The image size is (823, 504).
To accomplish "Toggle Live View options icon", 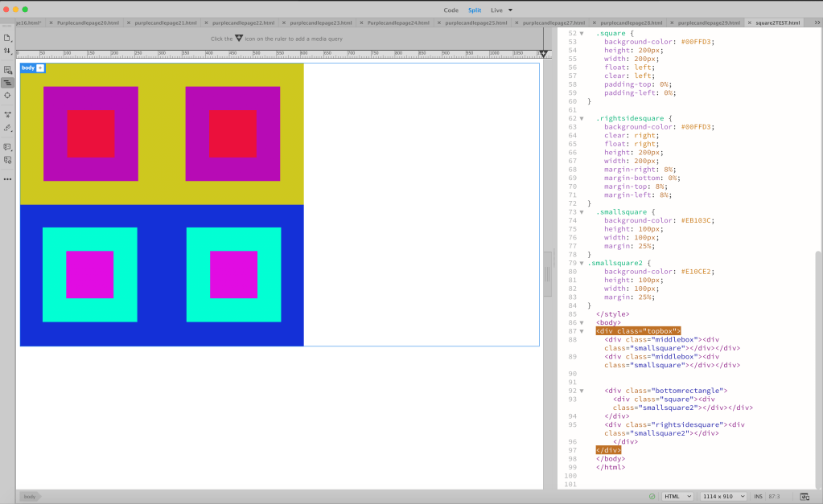I will (x=7, y=70).
